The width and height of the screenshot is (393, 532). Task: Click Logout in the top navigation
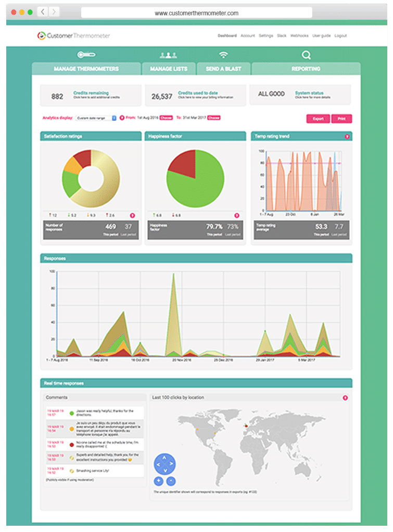click(x=340, y=35)
